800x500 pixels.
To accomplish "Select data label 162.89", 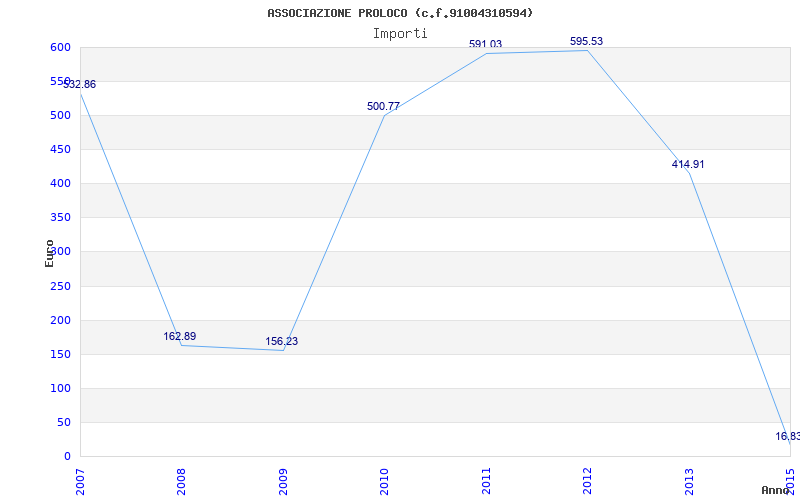I will point(180,336).
